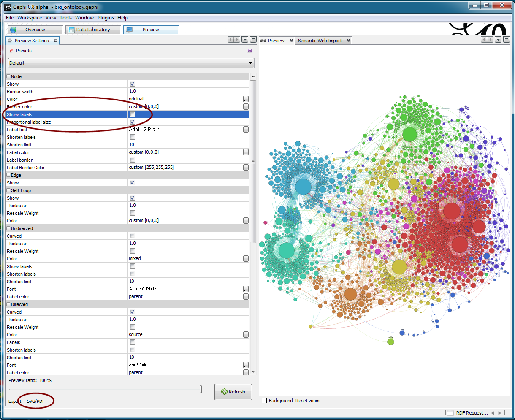Open the Self-Loop Color ellipsis button
Image resolution: width=515 pixels, height=420 pixels.
pyautogui.click(x=246, y=221)
